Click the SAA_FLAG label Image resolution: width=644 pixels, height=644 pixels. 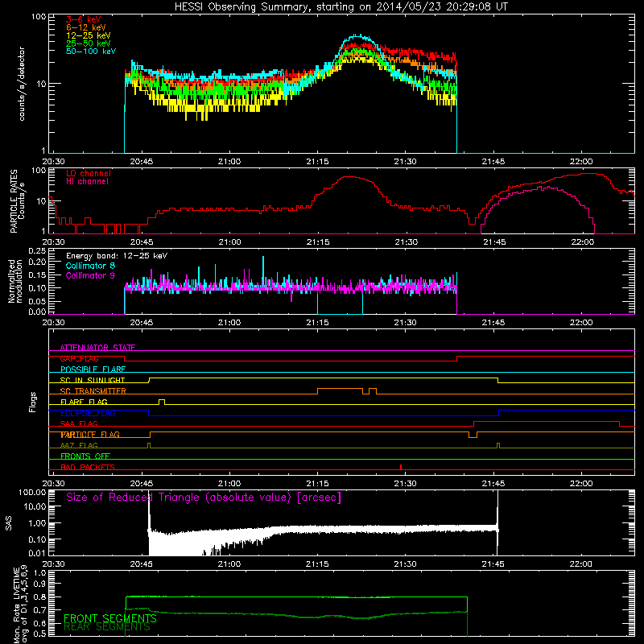click(x=79, y=423)
